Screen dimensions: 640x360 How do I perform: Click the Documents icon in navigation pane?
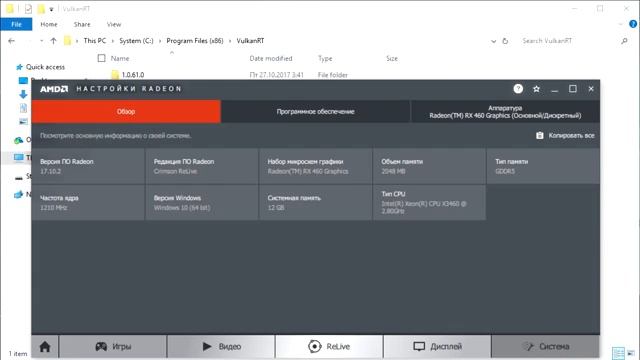[x=23, y=108]
